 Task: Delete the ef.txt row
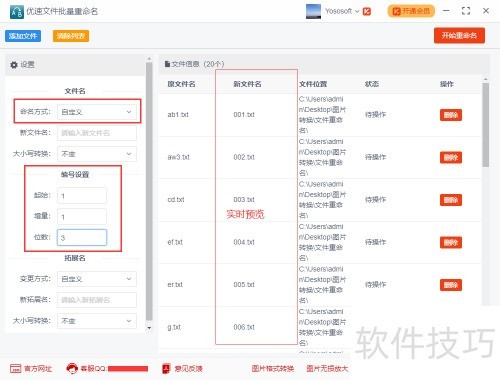(x=451, y=242)
